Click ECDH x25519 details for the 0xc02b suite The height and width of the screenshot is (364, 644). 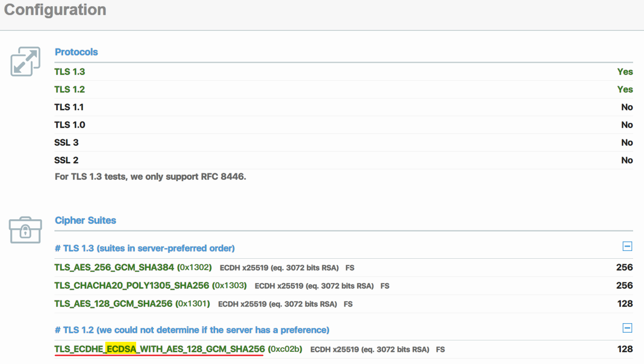tap(370, 349)
